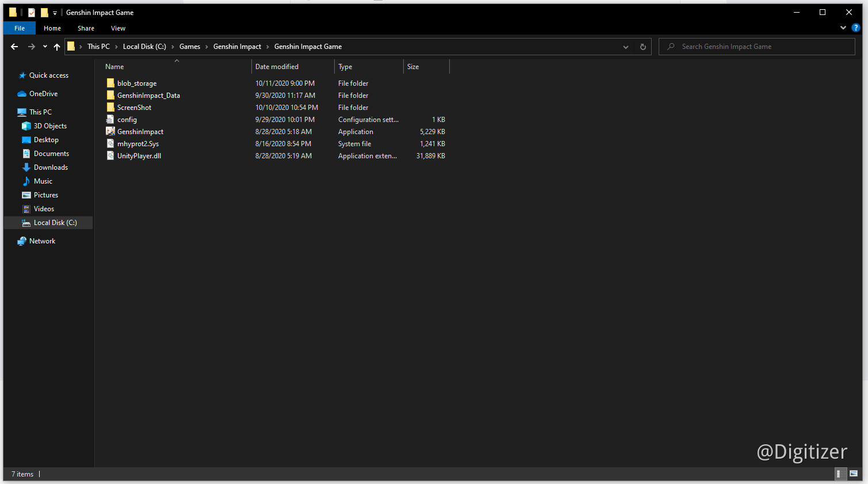Open Desktop in navigation pane
This screenshot has height=484, width=868.
click(46, 140)
